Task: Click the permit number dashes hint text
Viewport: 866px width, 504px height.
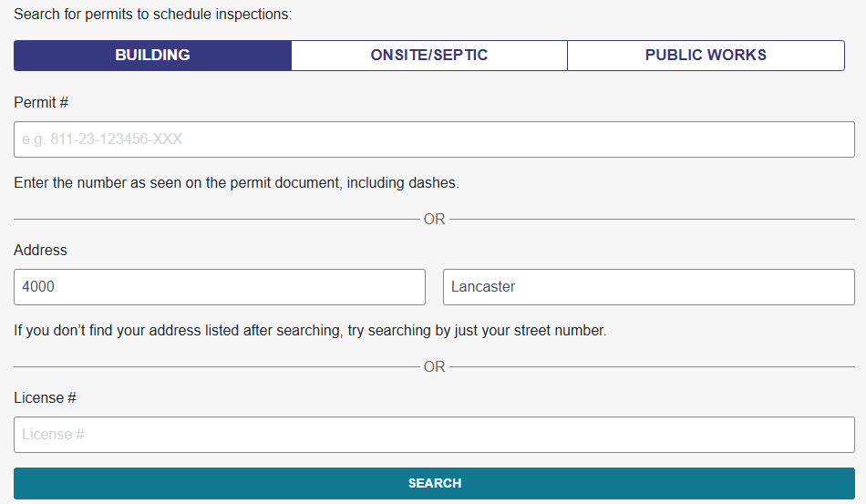Action: pos(236,183)
